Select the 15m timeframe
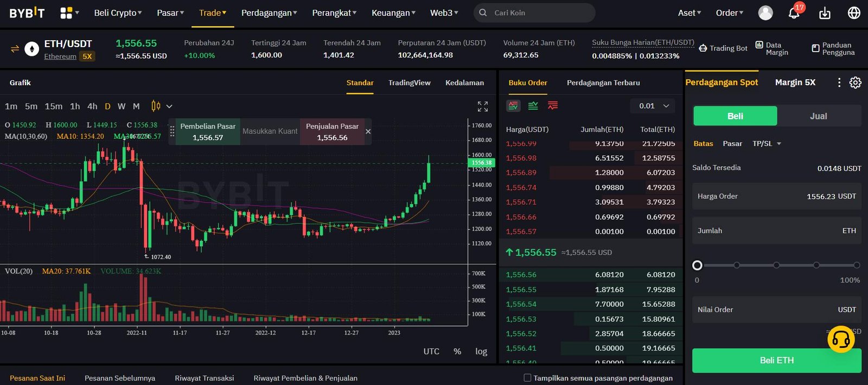 tap(53, 106)
